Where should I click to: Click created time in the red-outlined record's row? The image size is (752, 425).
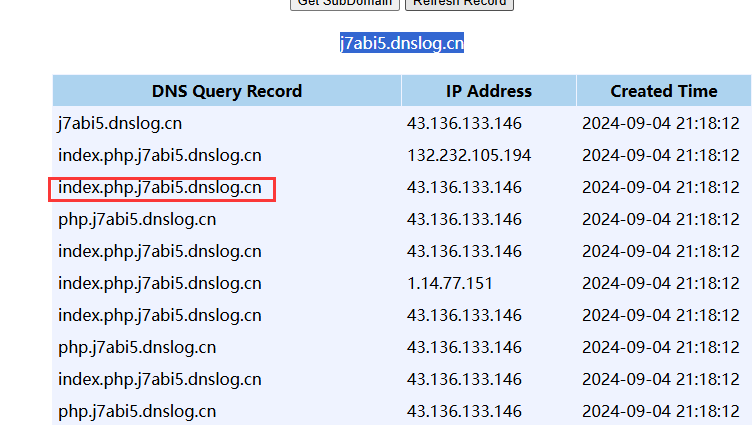tap(660, 187)
